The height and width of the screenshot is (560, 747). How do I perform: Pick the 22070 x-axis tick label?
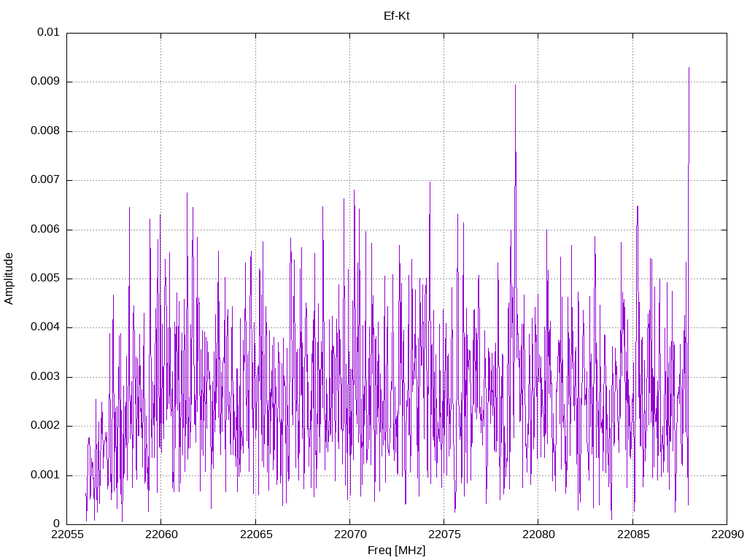[x=349, y=535]
